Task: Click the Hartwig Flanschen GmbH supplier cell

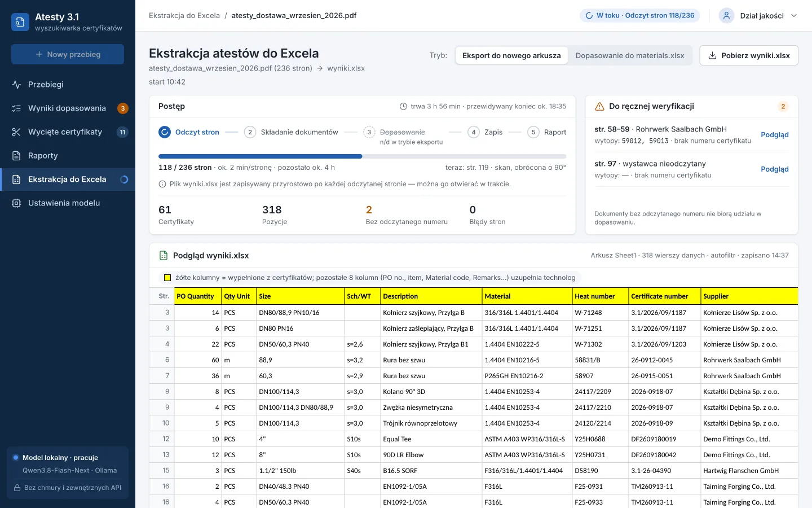Action: pos(749,471)
